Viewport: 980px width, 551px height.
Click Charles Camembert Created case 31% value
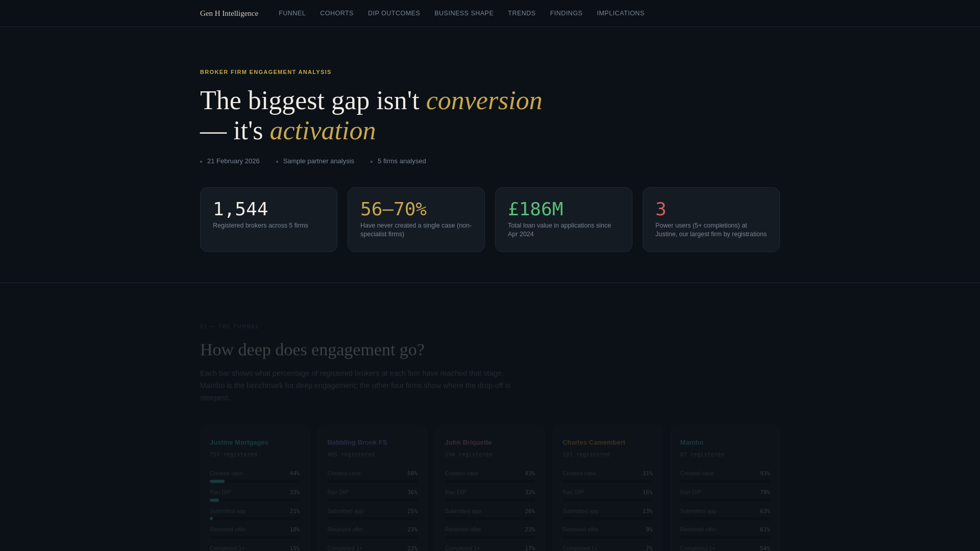click(x=647, y=473)
